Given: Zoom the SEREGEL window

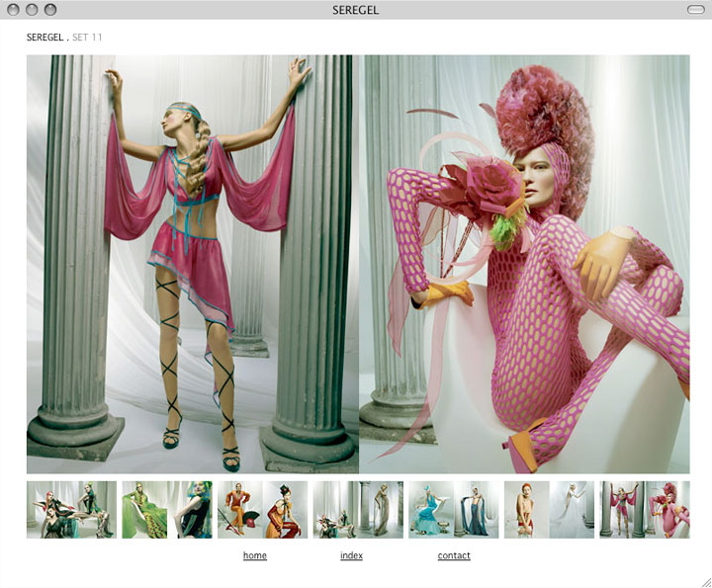Looking at the screenshot, I should coord(50,10).
